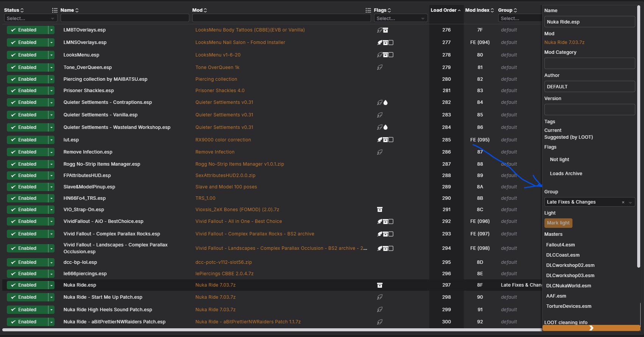Click the Author field showing DEFAULT
Image resolution: width=644 pixels, height=337 pixels.
(589, 86)
